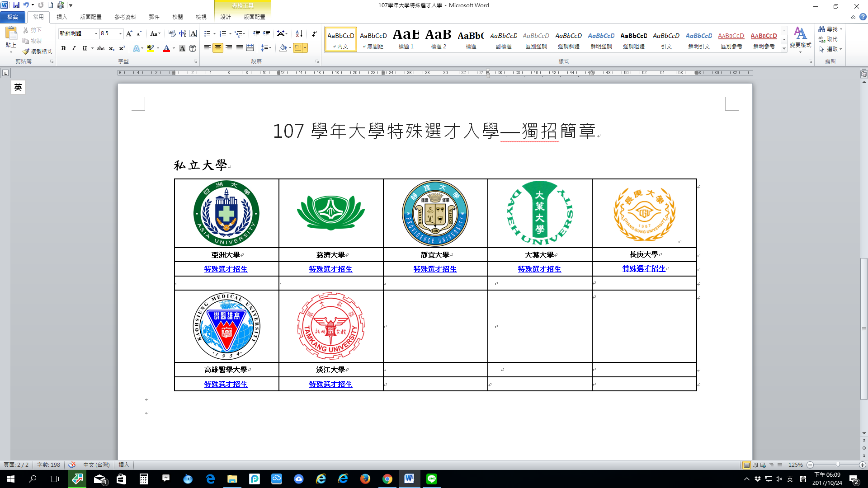Click the Undo arrow icon

26,5
